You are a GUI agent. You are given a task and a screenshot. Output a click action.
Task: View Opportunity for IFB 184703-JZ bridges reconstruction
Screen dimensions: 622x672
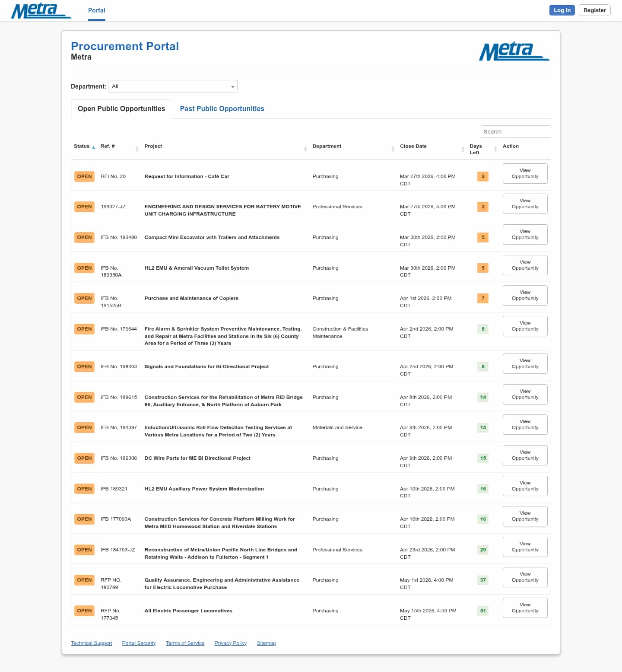point(525,547)
